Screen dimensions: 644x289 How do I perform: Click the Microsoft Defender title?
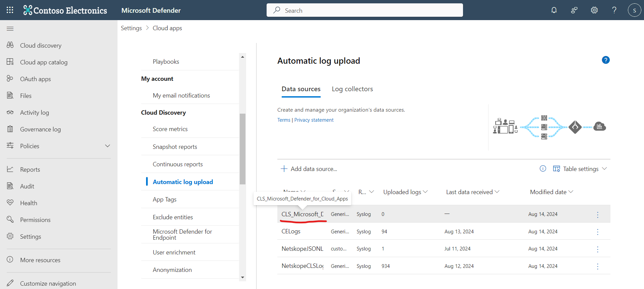tap(151, 10)
